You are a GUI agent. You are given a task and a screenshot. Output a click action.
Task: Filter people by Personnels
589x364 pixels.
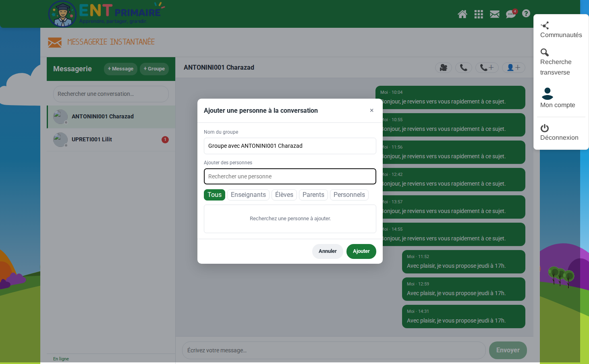pos(349,195)
